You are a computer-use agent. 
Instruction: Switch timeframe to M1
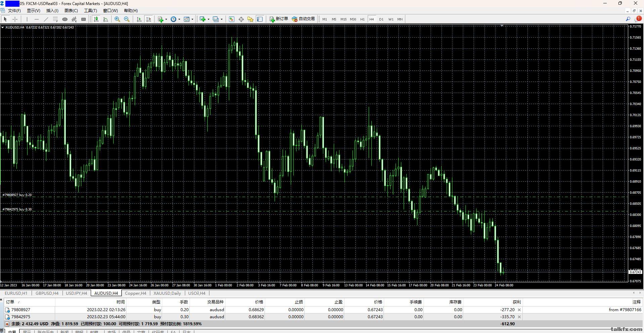324,19
